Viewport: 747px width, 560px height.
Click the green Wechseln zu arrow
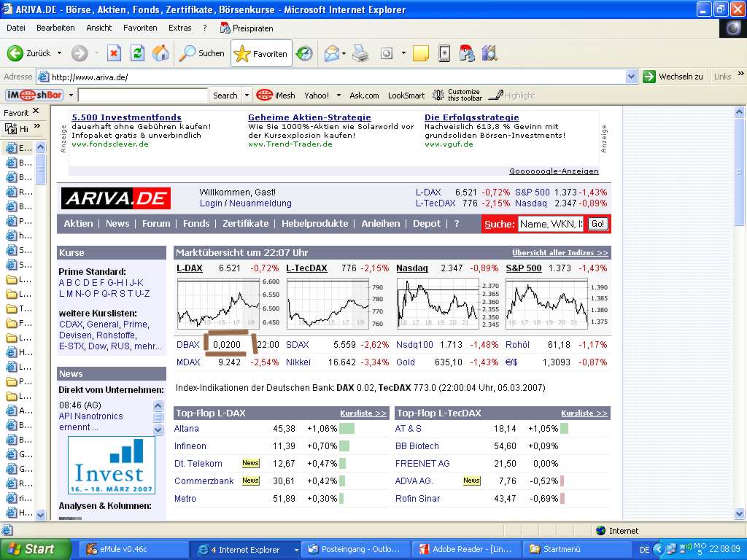click(649, 77)
